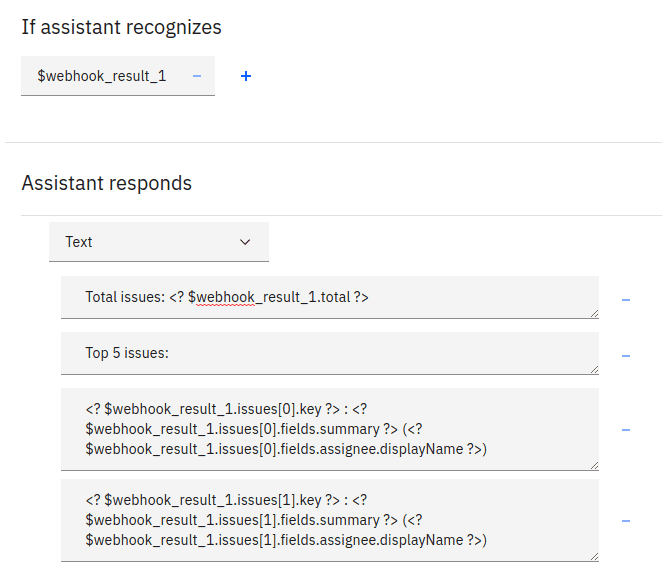Remove the $webhook_result_1 condition with its minus icon

197,76
